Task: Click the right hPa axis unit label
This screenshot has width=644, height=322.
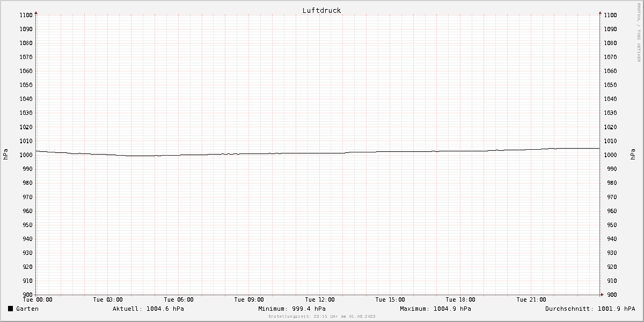Action: click(634, 155)
